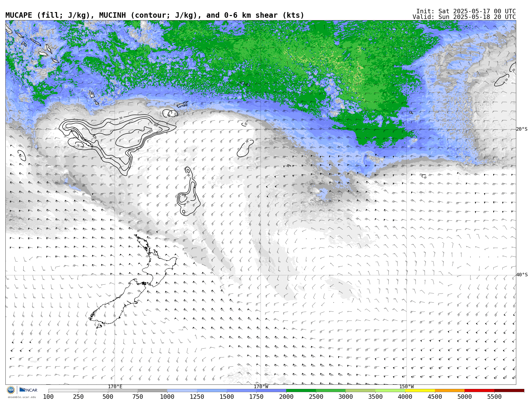Viewport: 532px width, 400px height.
Task: Click the colorbar label 2000
Action: point(286,397)
